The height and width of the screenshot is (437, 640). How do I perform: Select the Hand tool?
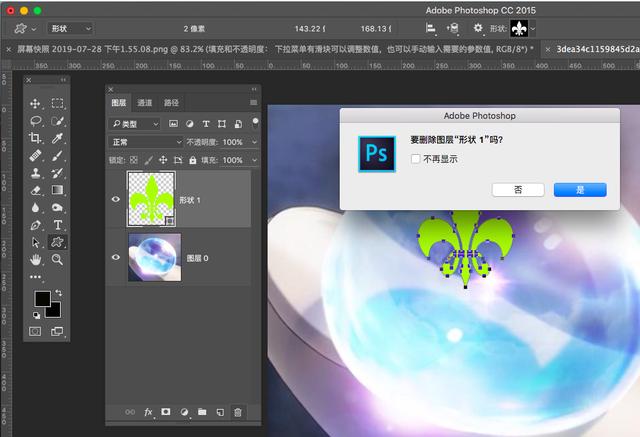click(36, 260)
